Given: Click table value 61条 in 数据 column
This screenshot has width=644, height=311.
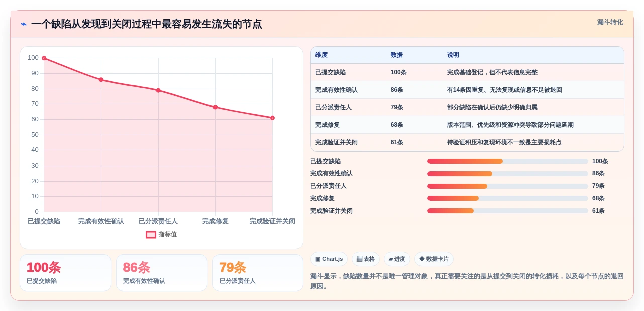Looking at the screenshot, I should point(397,142).
